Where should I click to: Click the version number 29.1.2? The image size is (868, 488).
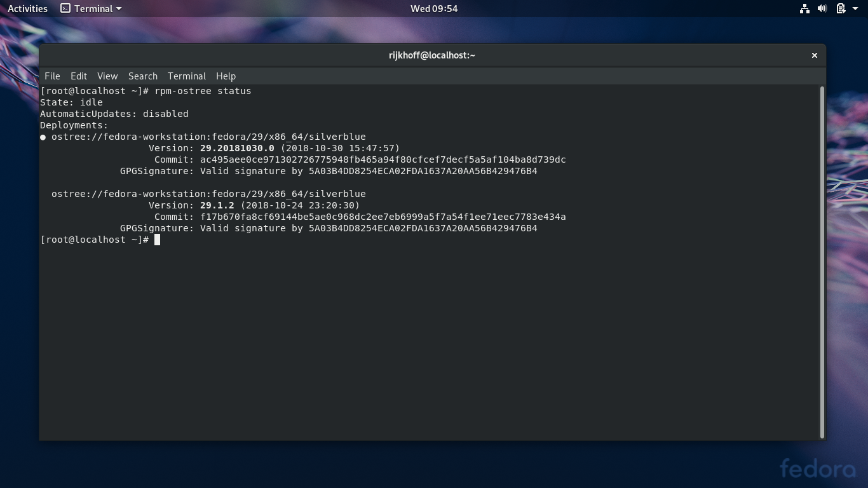217,205
